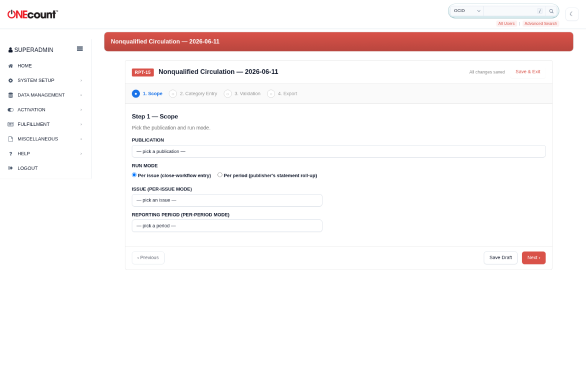Click the Data Management database icon

pyautogui.click(x=10, y=95)
